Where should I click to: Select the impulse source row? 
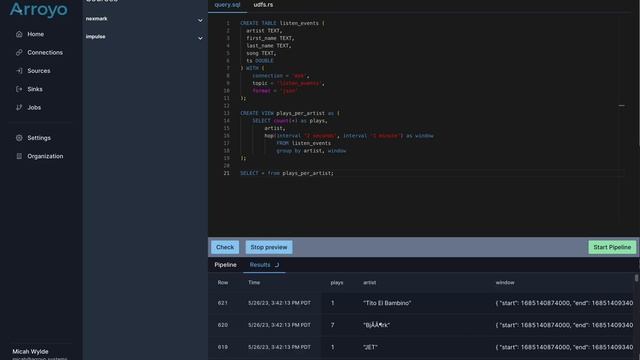144,37
